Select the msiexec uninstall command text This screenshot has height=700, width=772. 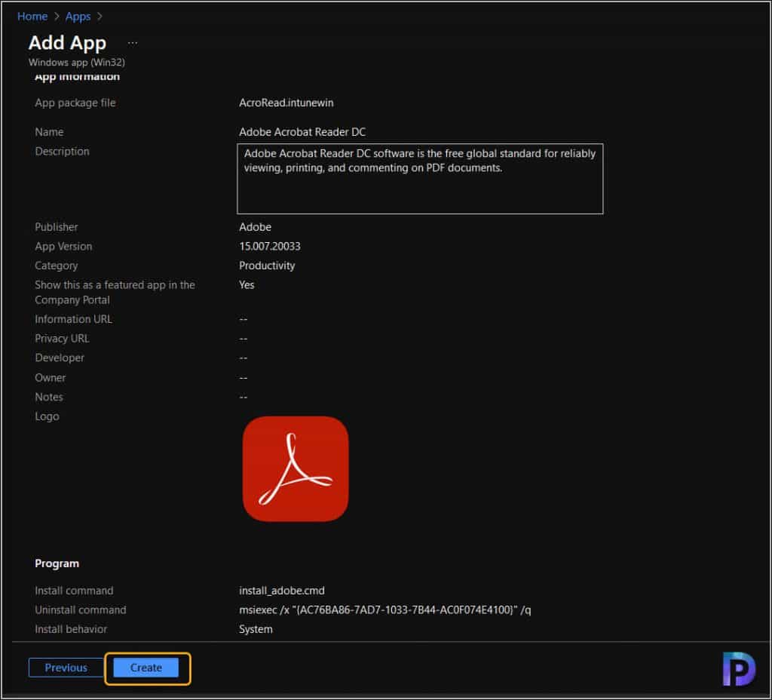tap(385, 609)
